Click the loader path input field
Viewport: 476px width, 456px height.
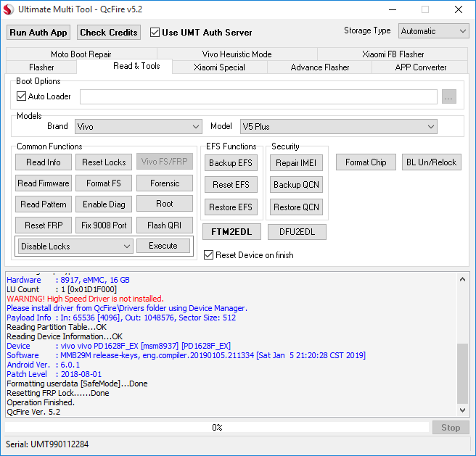[258, 96]
